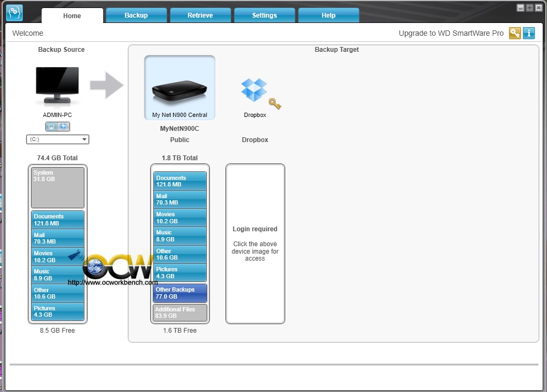Click target Other 10.6 GB block
Image resolution: width=547 pixels, height=392 pixels.
pos(180,254)
